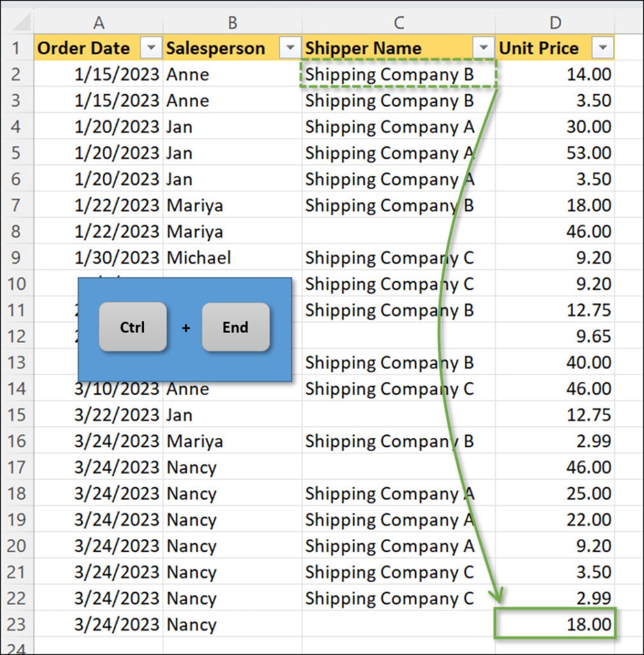
Task: Select column C header
Action: (398, 22)
